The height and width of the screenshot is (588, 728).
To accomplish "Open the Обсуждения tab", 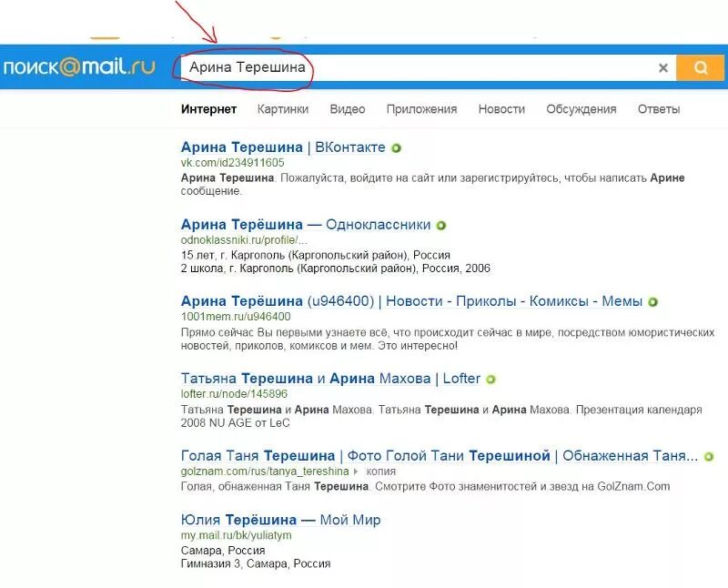I will pyautogui.click(x=581, y=109).
